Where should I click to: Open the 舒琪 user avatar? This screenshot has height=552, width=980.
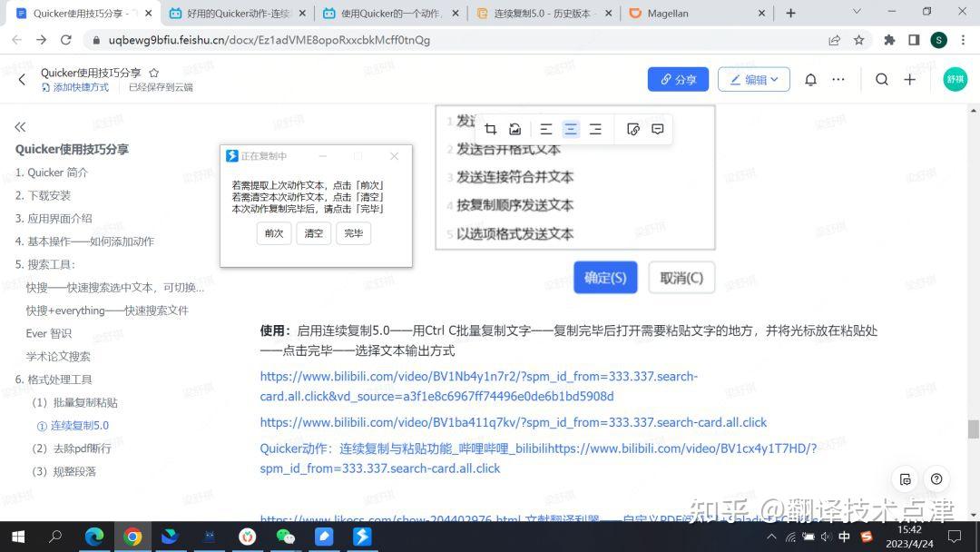point(955,79)
